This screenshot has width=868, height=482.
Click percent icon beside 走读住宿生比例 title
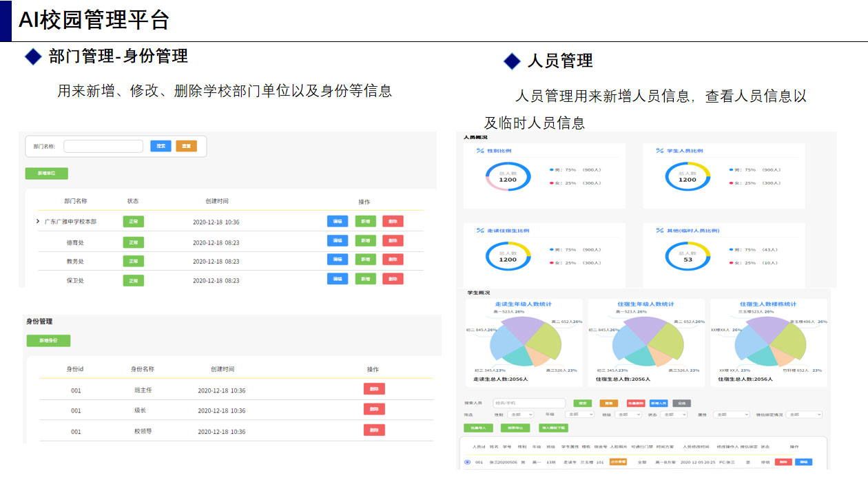click(480, 231)
